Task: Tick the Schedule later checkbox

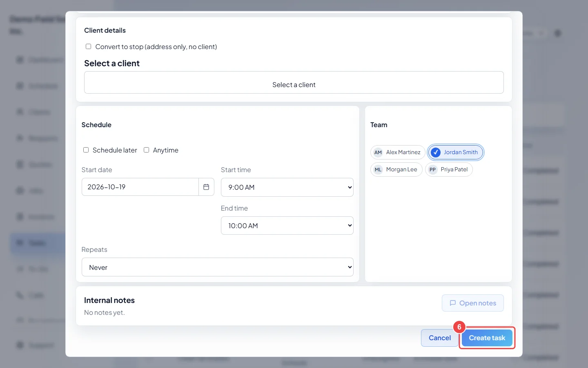Action: coord(86,150)
